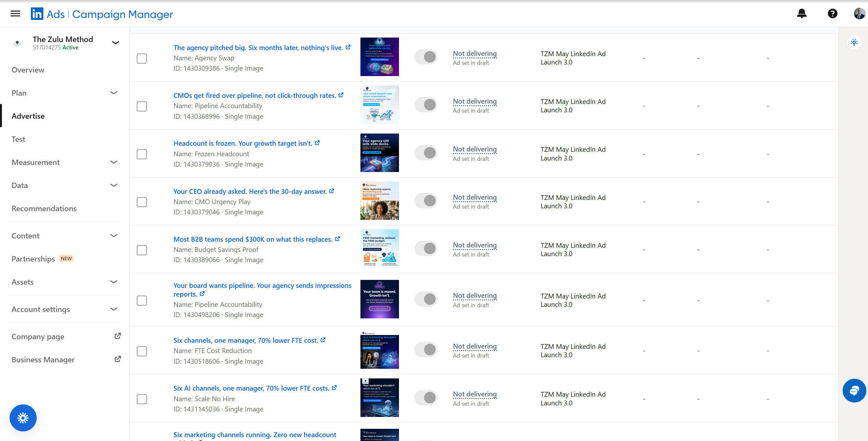Open 'Most B2B teams spend $300K' ad link
The width and height of the screenshot is (868, 441).
pos(253,239)
